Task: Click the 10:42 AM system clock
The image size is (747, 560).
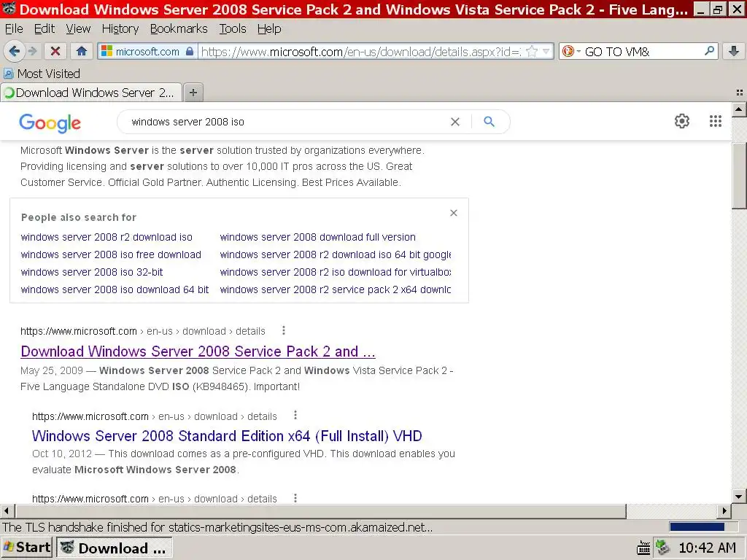Action: [x=707, y=548]
